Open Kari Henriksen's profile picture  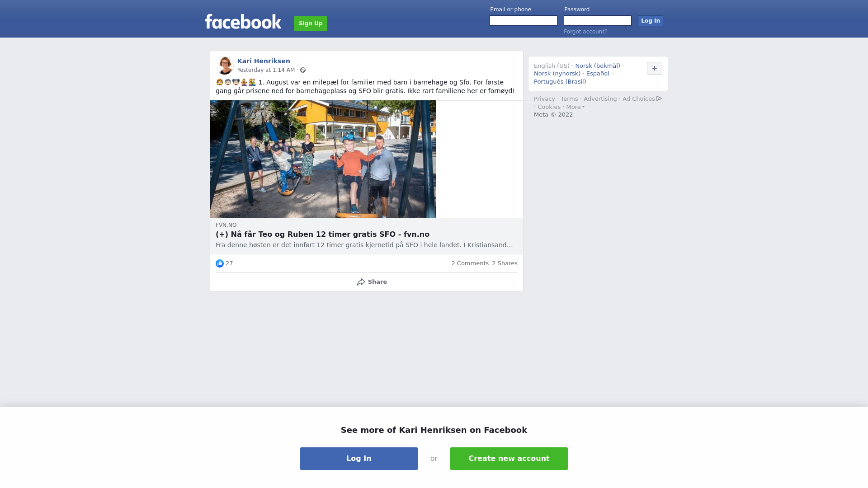(x=225, y=66)
